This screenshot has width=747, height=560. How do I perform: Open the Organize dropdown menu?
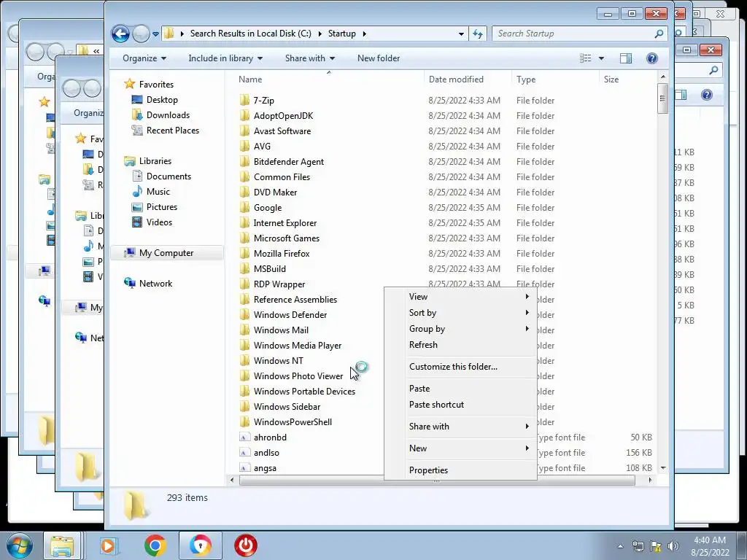click(x=144, y=58)
